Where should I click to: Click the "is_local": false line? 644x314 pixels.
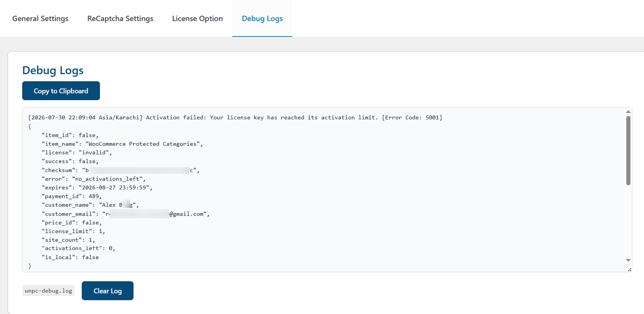tap(70, 257)
